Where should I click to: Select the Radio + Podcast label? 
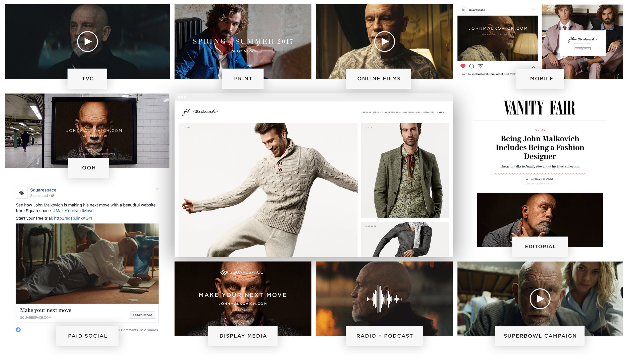384,336
